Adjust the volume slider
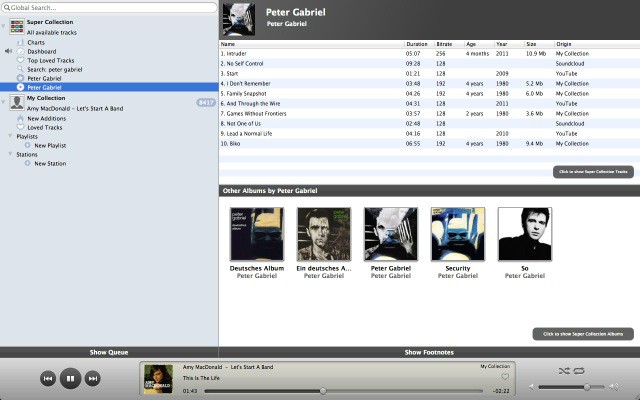 tap(585, 386)
